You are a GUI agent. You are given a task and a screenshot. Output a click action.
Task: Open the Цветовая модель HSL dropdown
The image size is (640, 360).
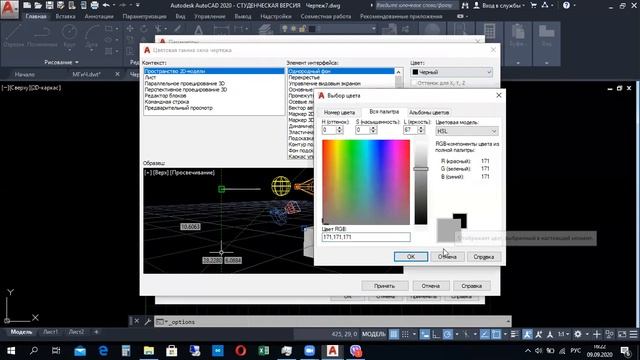(x=467, y=131)
